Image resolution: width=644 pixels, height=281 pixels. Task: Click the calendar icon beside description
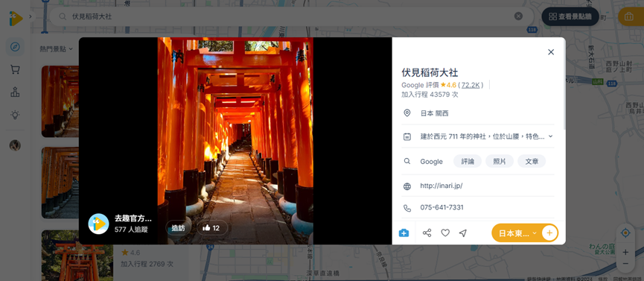coord(407,137)
